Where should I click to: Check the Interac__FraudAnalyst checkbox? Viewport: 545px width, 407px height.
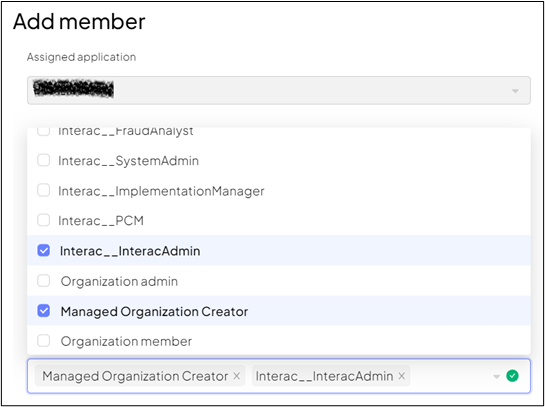pos(43,132)
